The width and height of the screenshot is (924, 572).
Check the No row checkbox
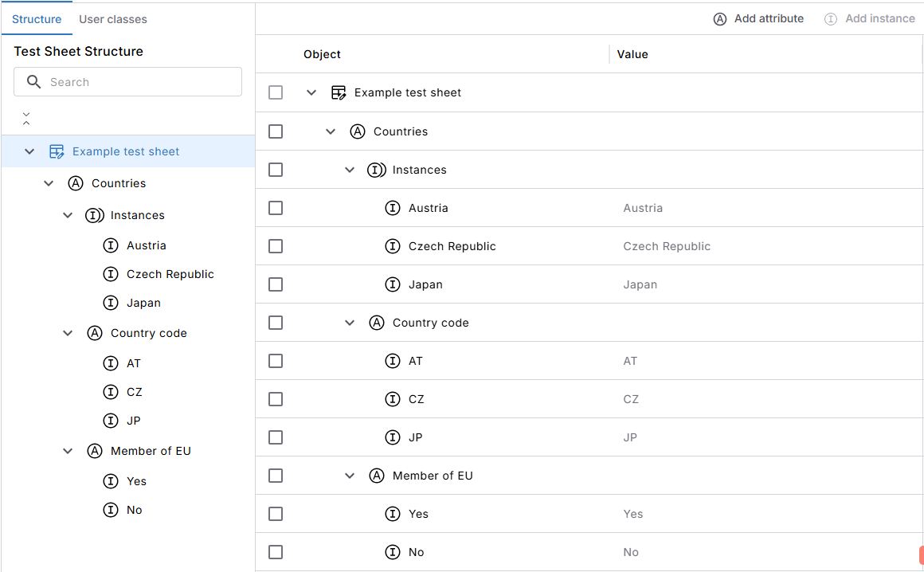275,552
